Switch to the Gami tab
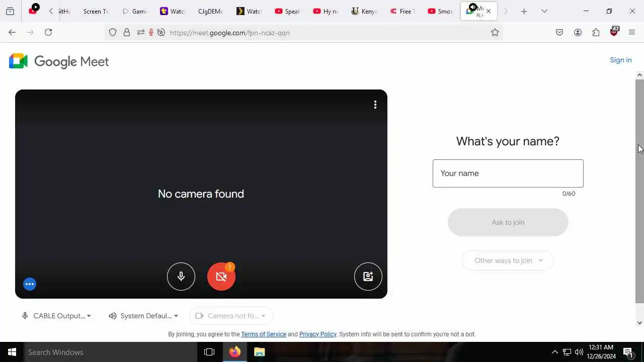 [x=135, y=11]
